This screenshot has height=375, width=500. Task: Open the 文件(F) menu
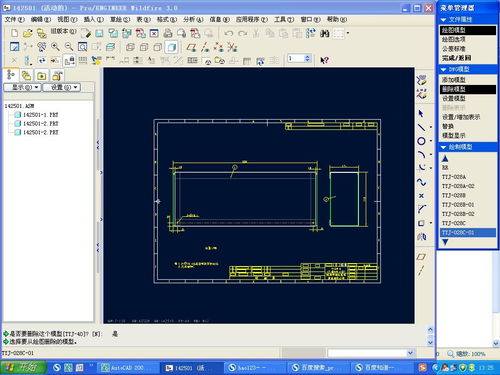[x=14, y=19]
